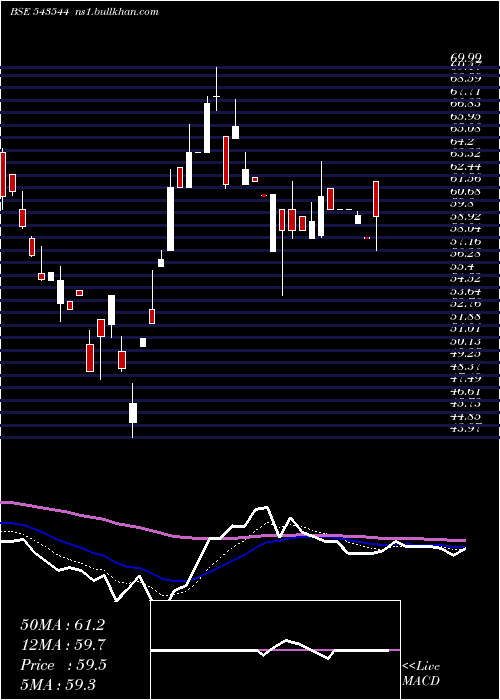Click the 5MA : 59.3 value
The width and height of the screenshot is (500, 700).
58,684
